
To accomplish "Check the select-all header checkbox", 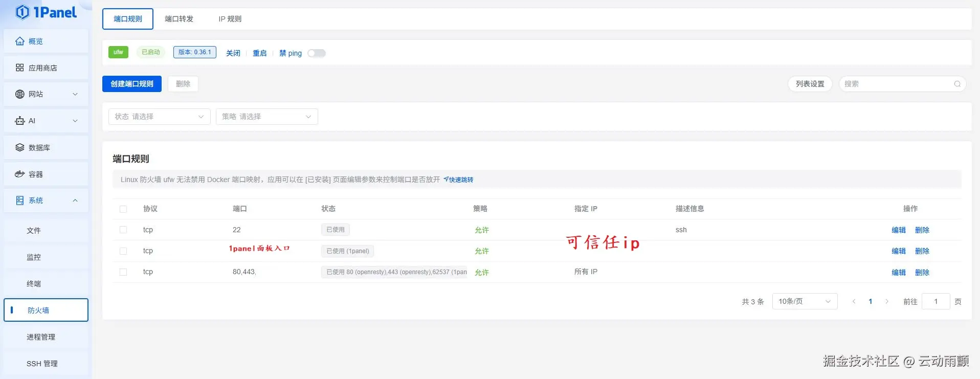I will [123, 209].
